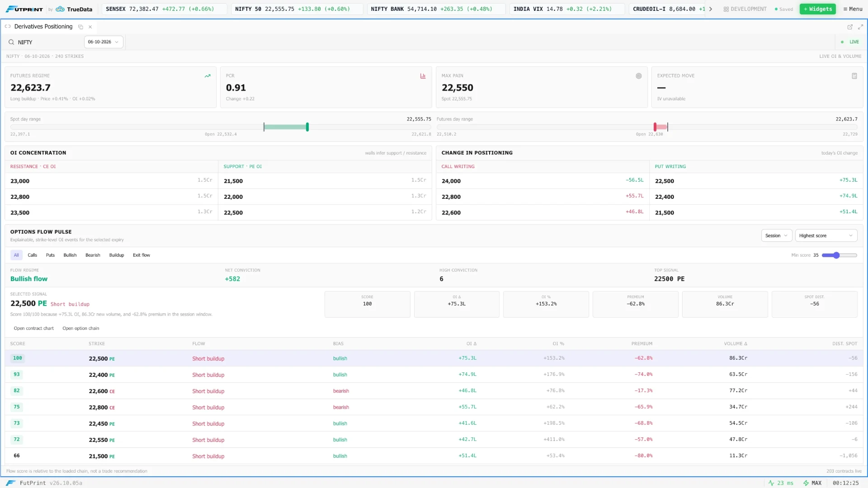The width and height of the screenshot is (868, 488).
Task: Select the Exit flow filter
Action: [x=142, y=255]
